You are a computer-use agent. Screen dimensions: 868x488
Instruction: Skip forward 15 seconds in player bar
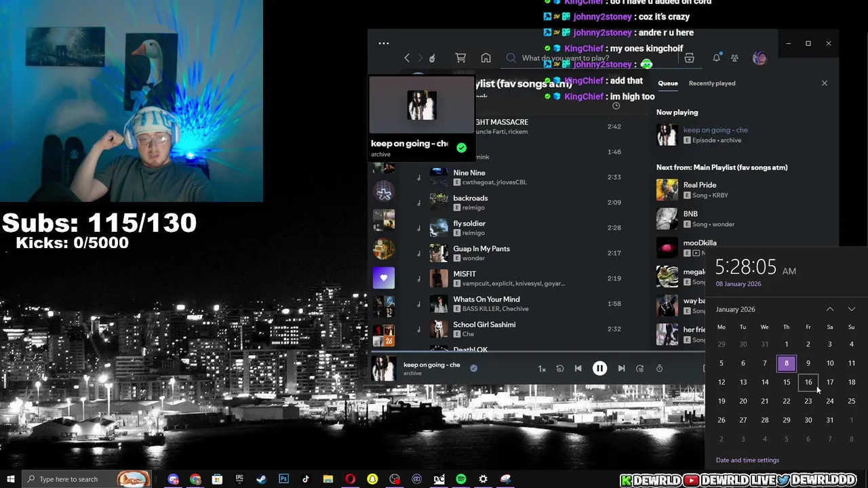pos(639,368)
